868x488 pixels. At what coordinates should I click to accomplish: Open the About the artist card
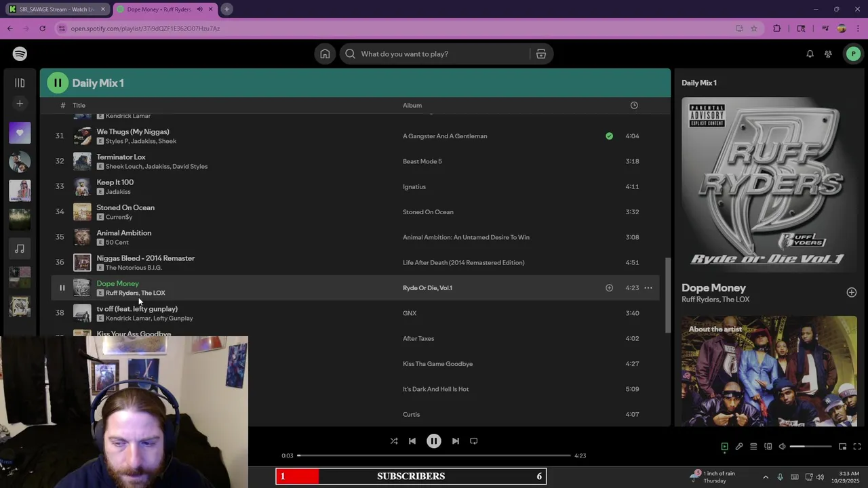pyautogui.click(x=769, y=371)
